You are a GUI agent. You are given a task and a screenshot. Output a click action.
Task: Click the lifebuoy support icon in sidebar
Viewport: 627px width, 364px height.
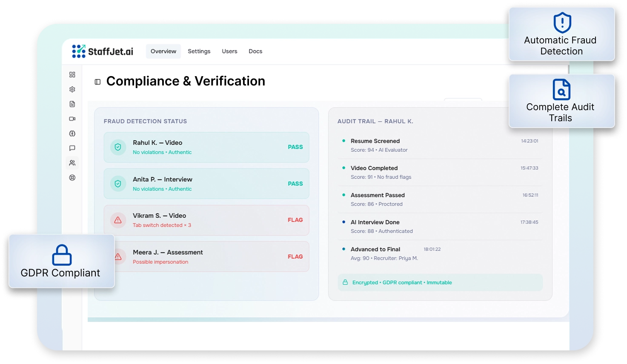[72, 178]
